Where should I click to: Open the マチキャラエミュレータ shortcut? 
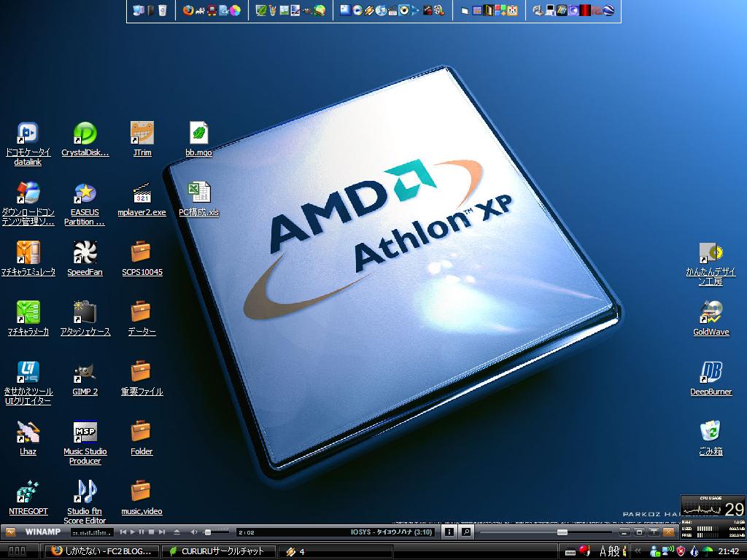pos(28,259)
